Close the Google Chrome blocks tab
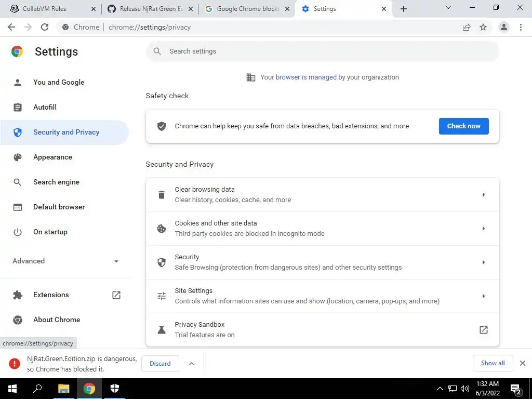Image resolution: width=532 pixels, height=399 pixels. (x=287, y=9)
